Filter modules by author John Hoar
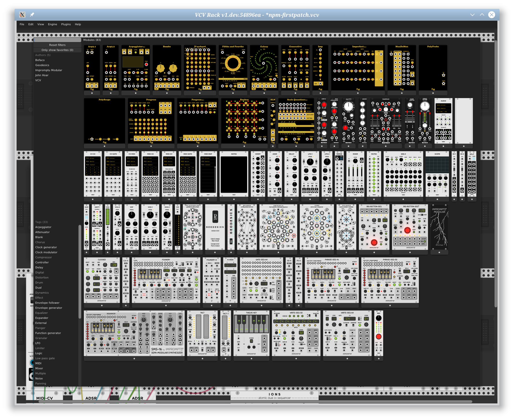The width and height of the screenshot is (514, 420). tap(42, 75)
